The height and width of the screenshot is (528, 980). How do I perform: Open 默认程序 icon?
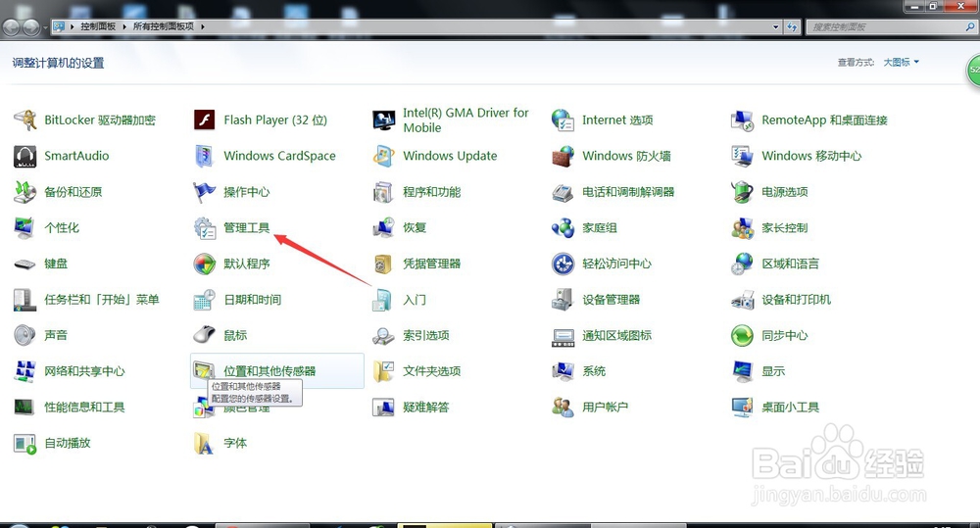(x=205, y=264)
